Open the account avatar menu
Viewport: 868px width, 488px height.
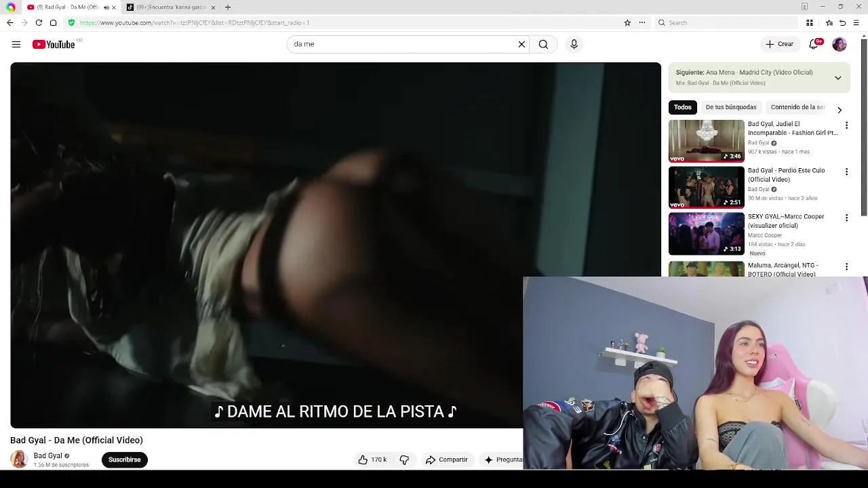pyautogui.click(x=840, y=44)
